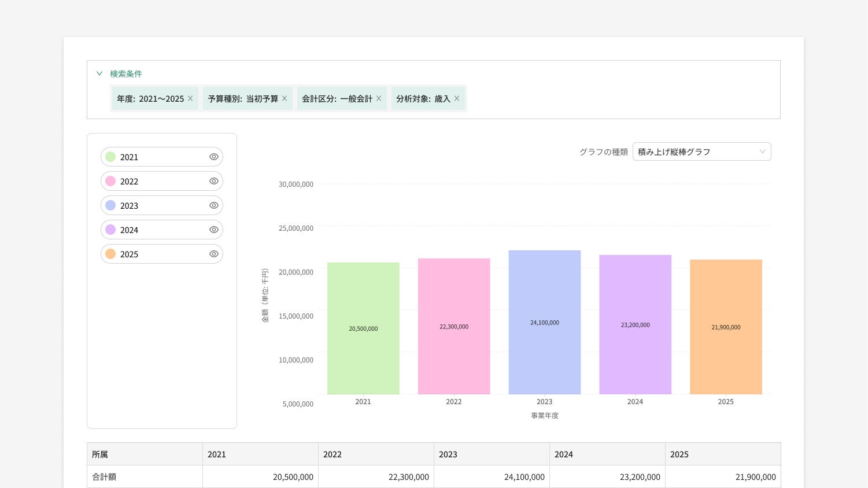The width and height of the screenshot is (868, 488).
Task: Click the dropdown arrow beside 積み上げ縦棒グラフ
Action: [762, 151]
